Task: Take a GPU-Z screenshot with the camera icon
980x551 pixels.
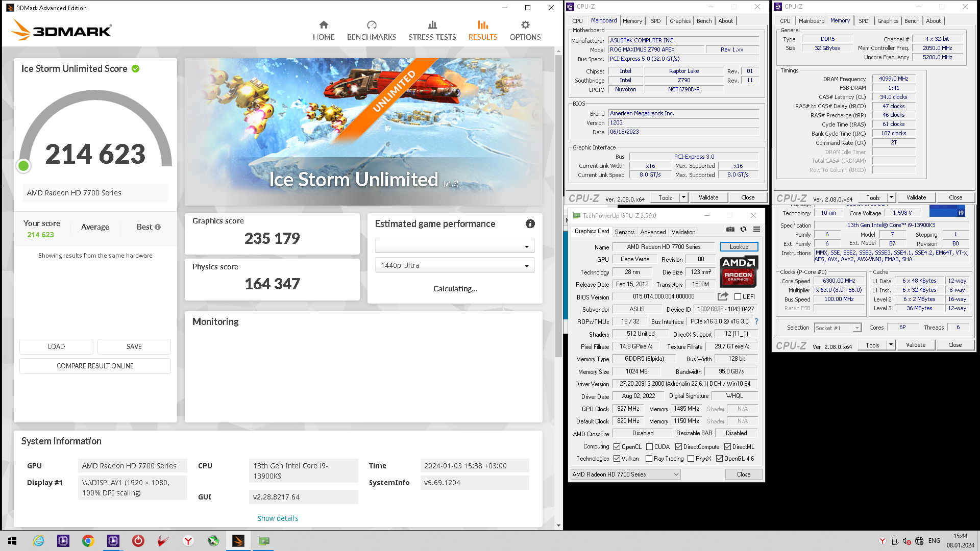Action: 730,230
